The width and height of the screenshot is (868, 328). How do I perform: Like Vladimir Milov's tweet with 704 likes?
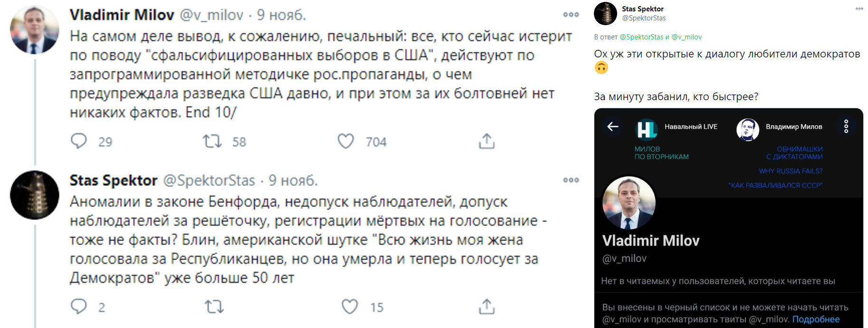(x=346, y=141)
